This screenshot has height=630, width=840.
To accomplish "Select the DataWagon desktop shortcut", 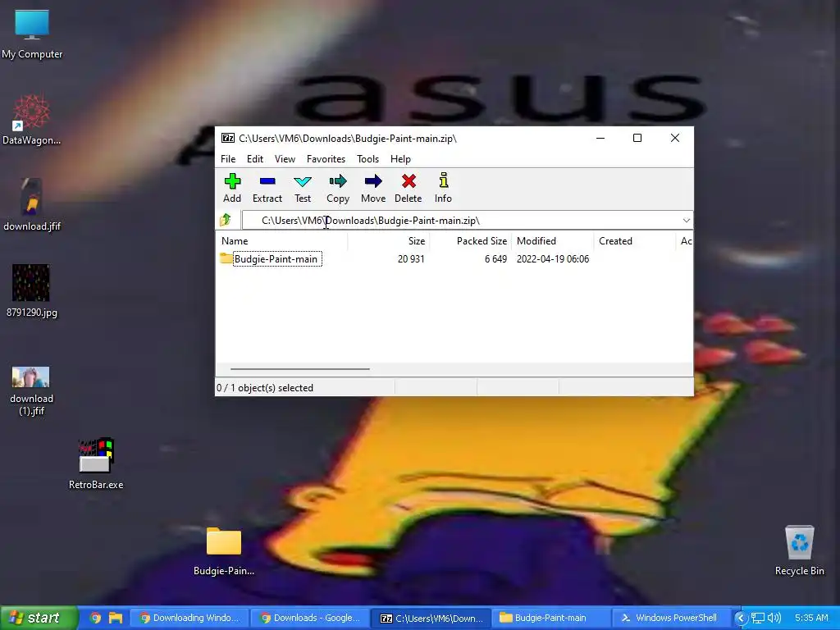I will click(x=32, y=120).
